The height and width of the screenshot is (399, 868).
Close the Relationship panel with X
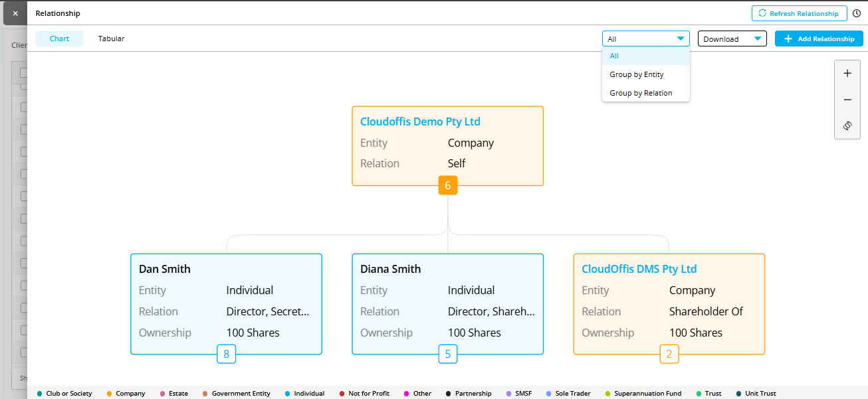pos(15,13)
